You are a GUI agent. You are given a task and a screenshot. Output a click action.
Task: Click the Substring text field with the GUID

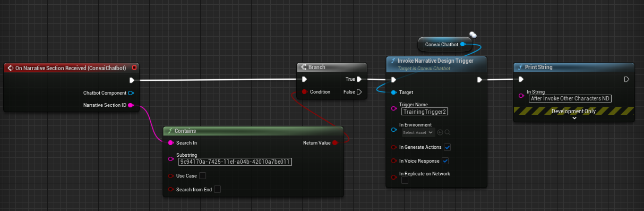[235, 162]
